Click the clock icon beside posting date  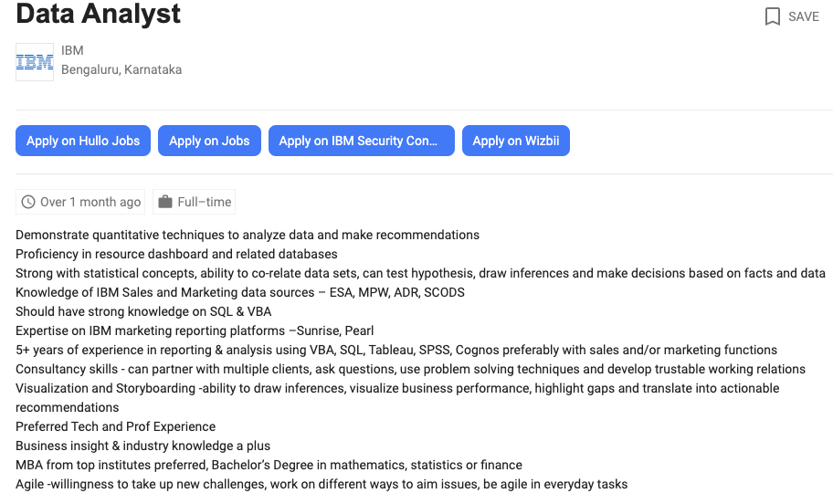(x=28, y=202)
